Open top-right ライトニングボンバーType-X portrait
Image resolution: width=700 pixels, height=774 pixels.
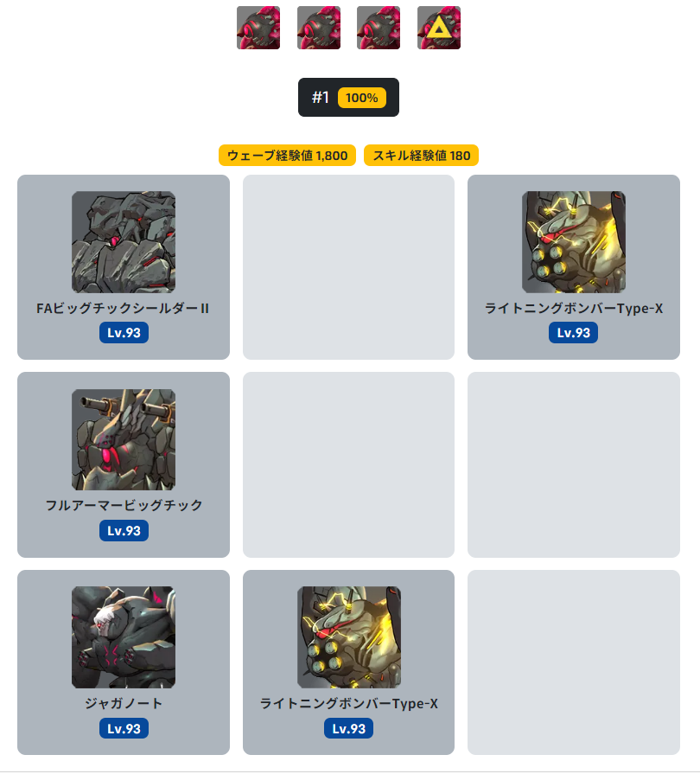tap(574, 242)
